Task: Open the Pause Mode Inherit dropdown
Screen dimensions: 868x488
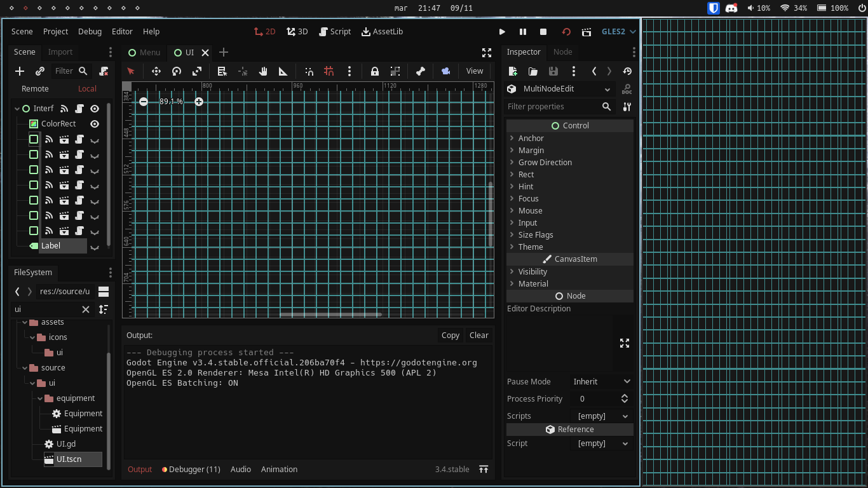Action: click(601, 382)
